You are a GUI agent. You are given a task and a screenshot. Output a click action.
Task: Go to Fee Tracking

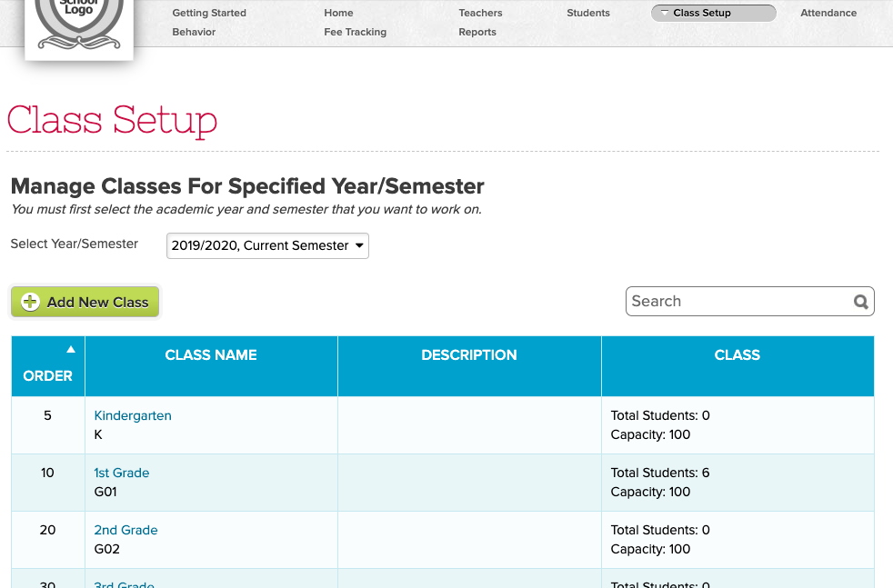tap(355, 32)
